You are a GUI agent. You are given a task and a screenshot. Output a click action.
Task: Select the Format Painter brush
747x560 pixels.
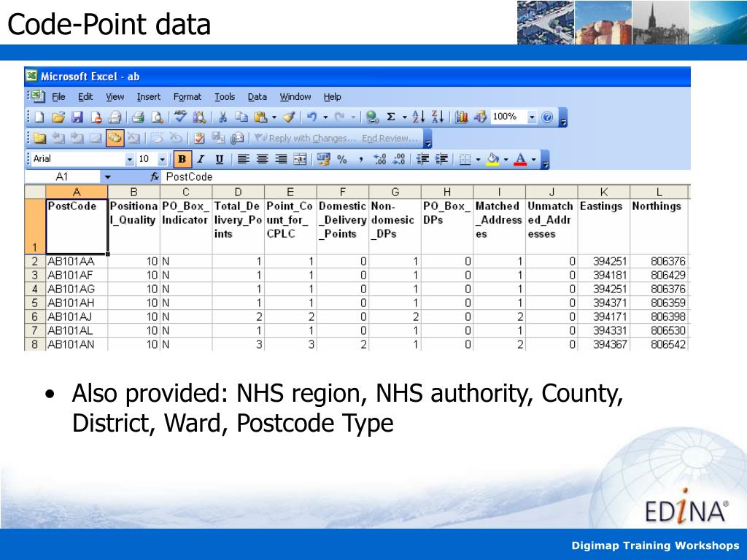coord(289,117)
